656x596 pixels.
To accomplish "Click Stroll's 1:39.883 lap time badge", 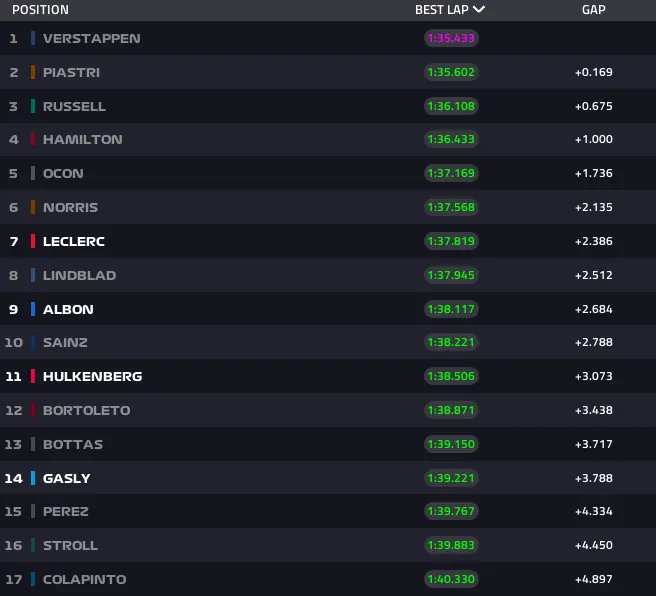I will click(x=451, y=545).
